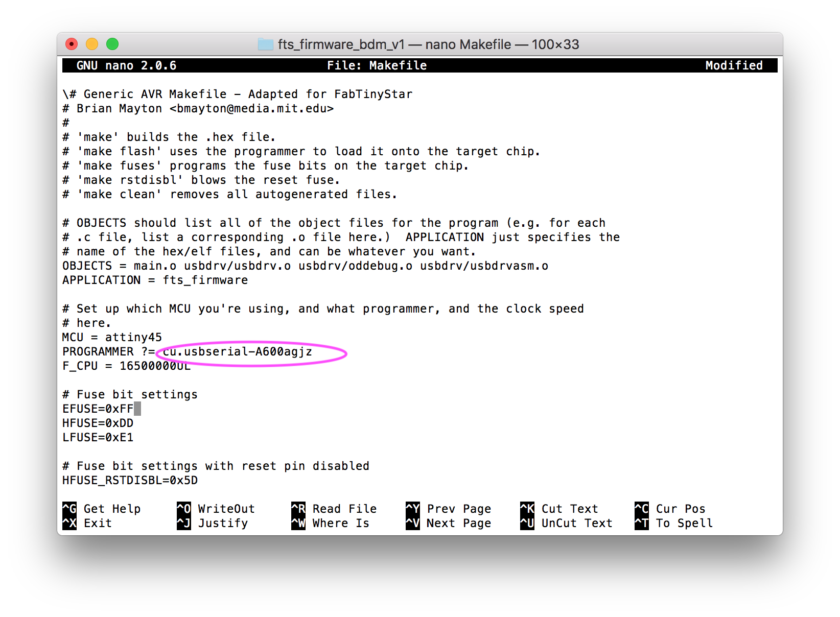Viewport: 840px width, 617px height.
Task: Click the 'MCU = attiny45' line
Action: click(x=112, y=337)
